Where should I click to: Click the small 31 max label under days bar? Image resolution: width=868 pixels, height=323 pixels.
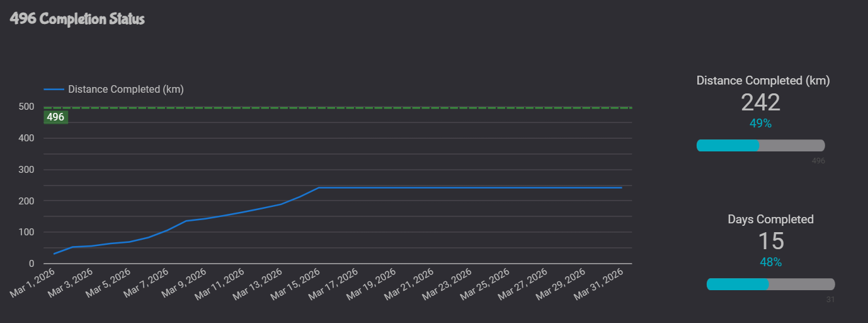coord(830,300)
